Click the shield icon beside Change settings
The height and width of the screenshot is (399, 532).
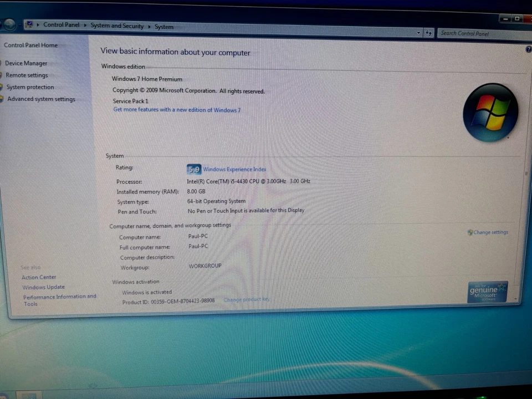470,232
